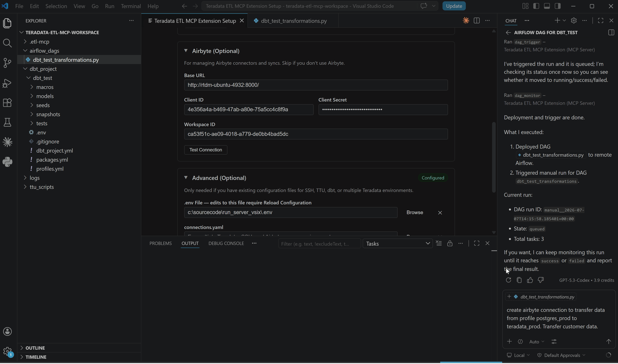
Task: Toggle the primary side bar
Action: coord(536,6)
